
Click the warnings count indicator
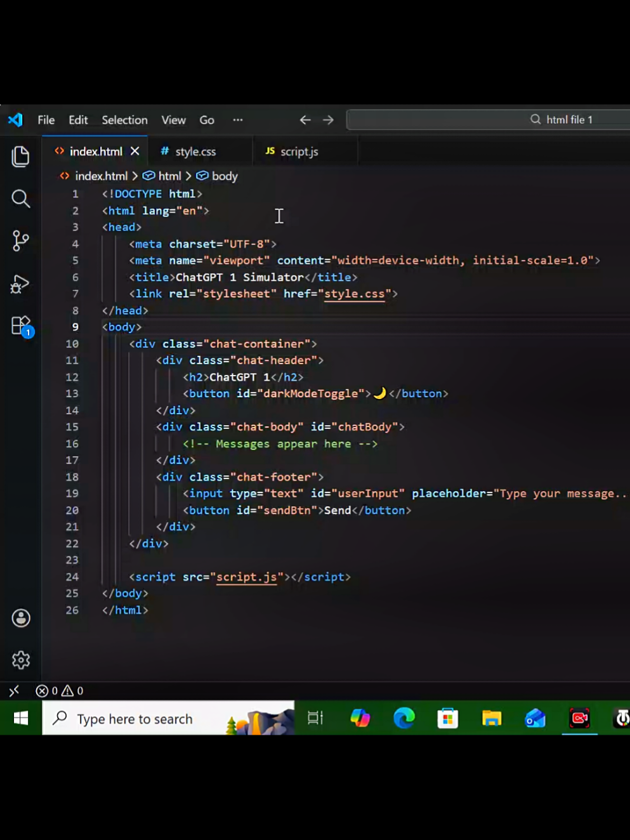click(72, 691)
